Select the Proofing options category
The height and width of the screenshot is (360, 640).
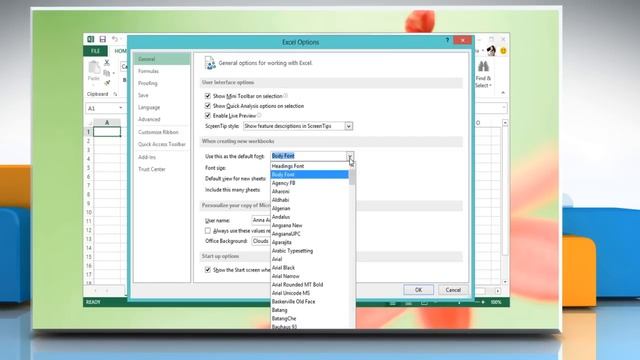tap(148, 83)
